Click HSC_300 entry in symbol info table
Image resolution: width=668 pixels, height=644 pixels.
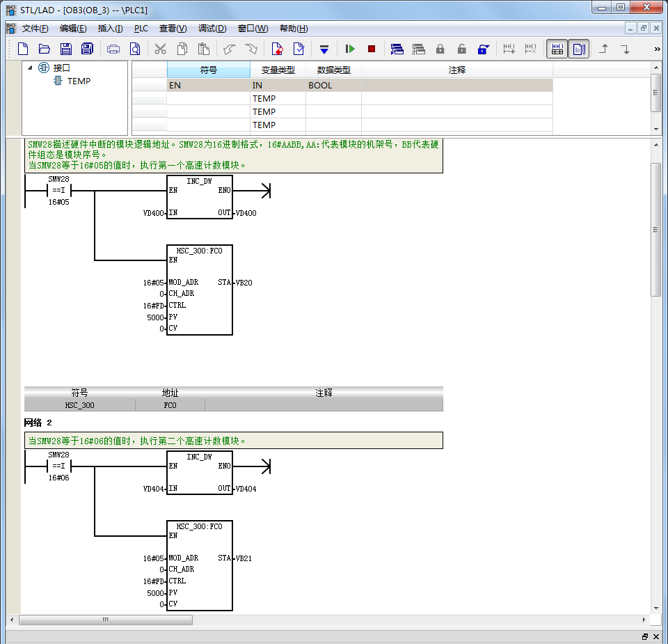point(79,405)
